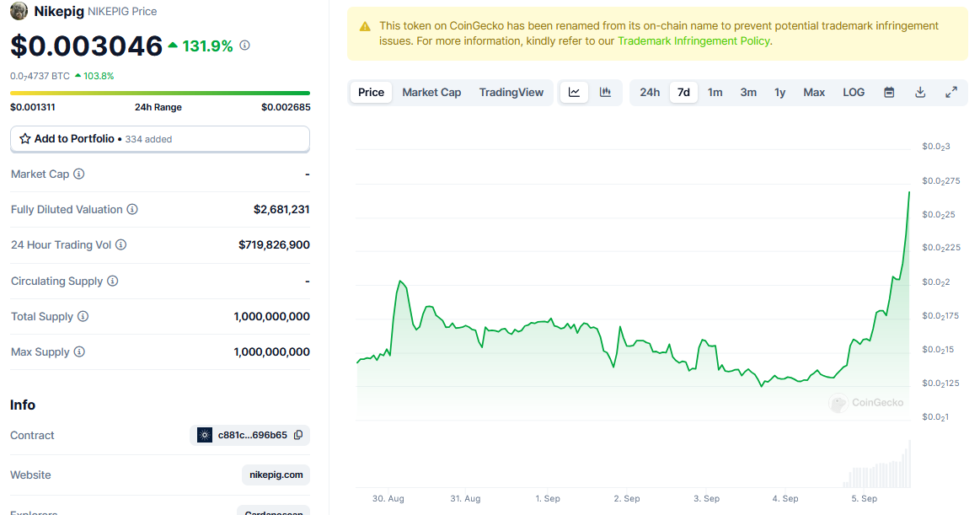Image resolution: width=980 pixels, height=515 pixels.
Task: Click the NIKEPIG Price ticker label
Action: pos(122,11)
